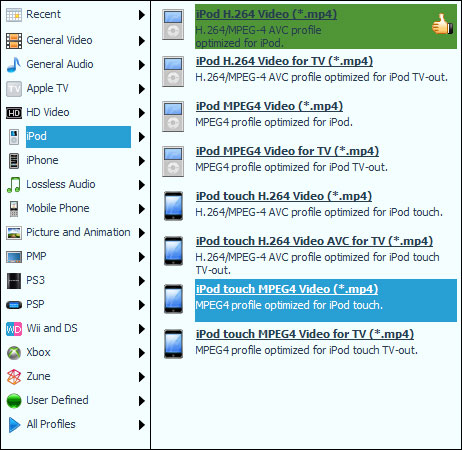Click the Lossless Audio green note icon
The image size is (462, 450).
14,185
